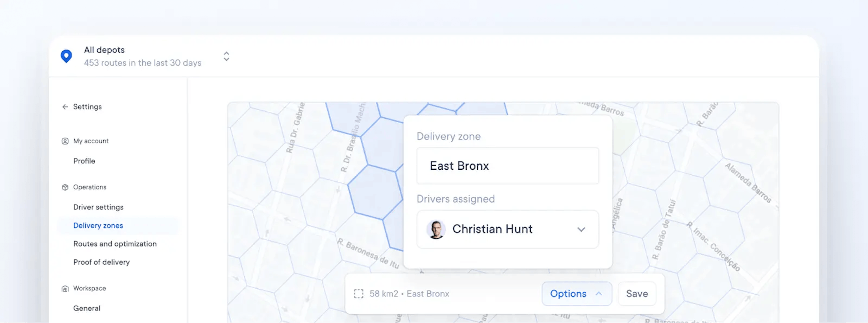Select Driver settings from sidebar

click(x=99, y=207)
